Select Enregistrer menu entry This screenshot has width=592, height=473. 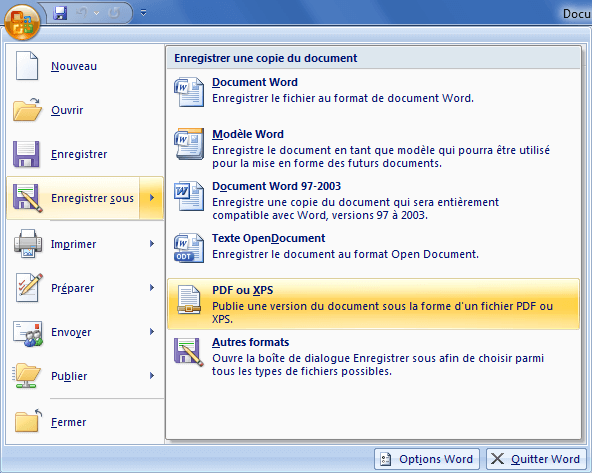point(85,154)
